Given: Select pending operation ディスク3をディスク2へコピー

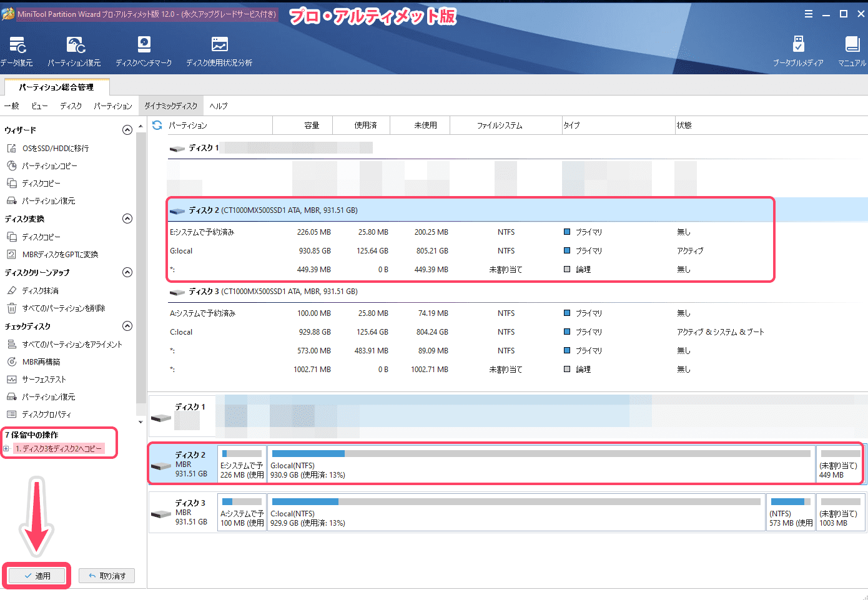Looking at the screenshot, I should pos(59,449).
